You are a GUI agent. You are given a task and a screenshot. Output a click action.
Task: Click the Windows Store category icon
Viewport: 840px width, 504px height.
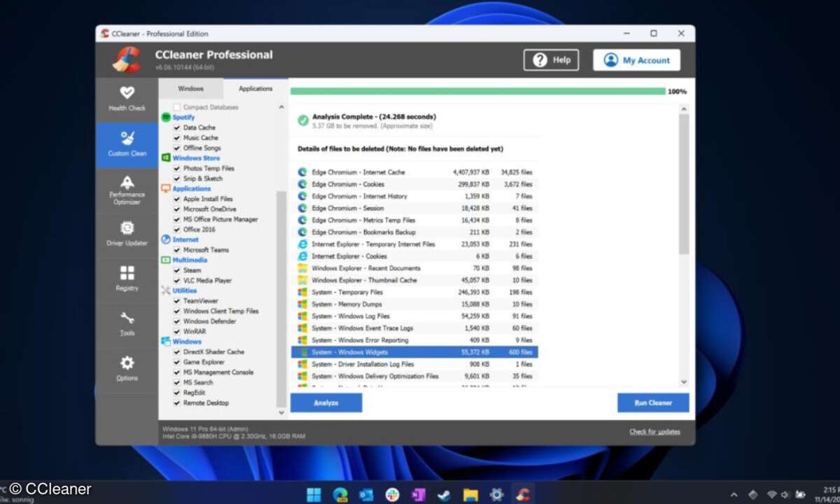(166, 158)
